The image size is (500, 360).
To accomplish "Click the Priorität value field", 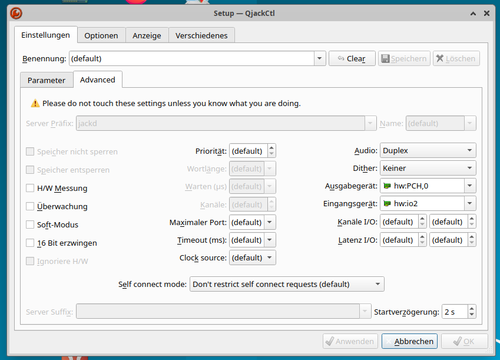I will (x=248, y=151).
